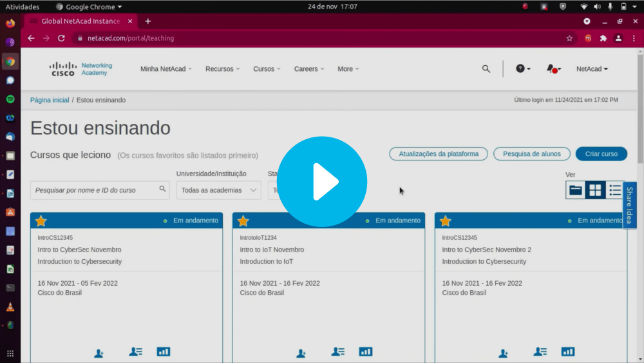
Task: Switch to folder view layout
Action: [x=575, y=190]
